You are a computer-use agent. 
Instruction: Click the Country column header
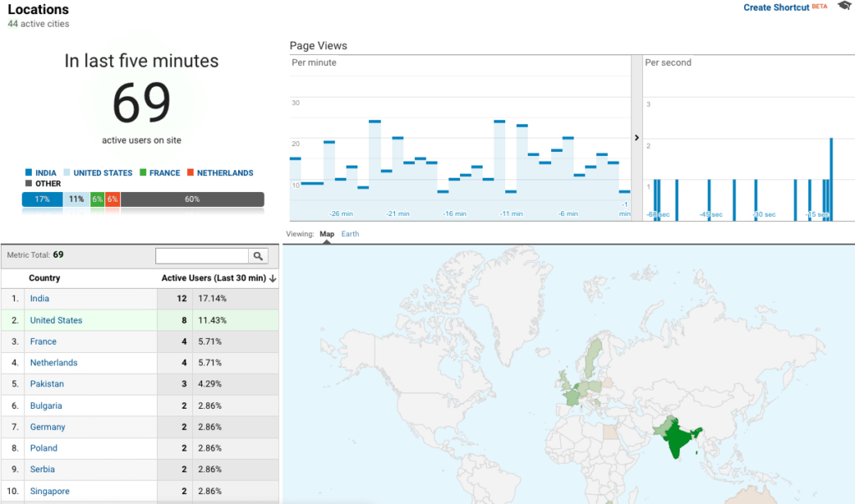pyautogui.click(x=44, y=278)
